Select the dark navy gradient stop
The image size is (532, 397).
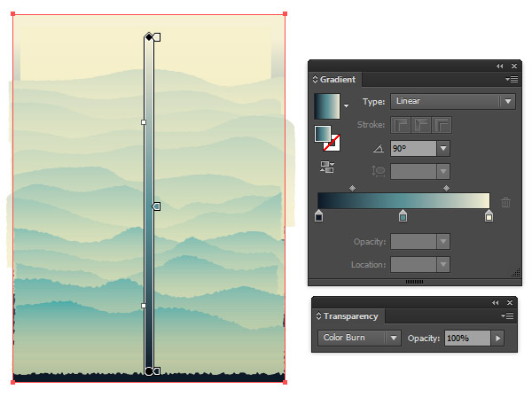[x=318, y=215]
